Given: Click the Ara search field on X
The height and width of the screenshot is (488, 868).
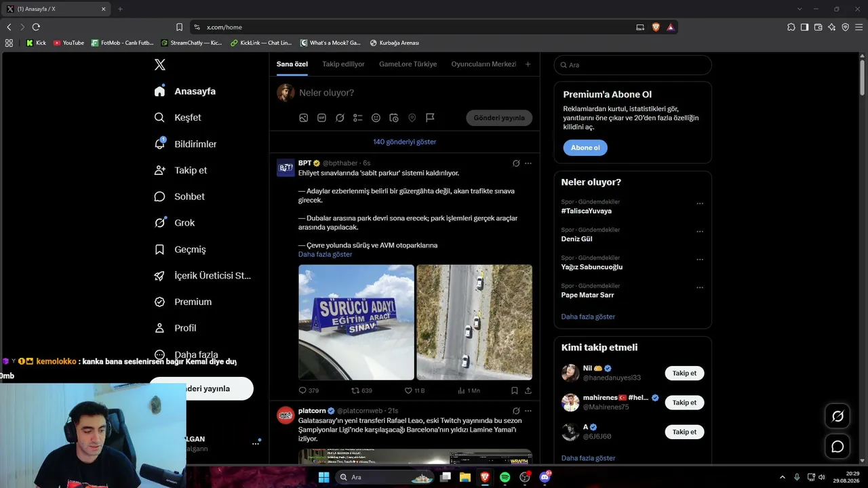Looking at the screenshot, I should point(633,65).
